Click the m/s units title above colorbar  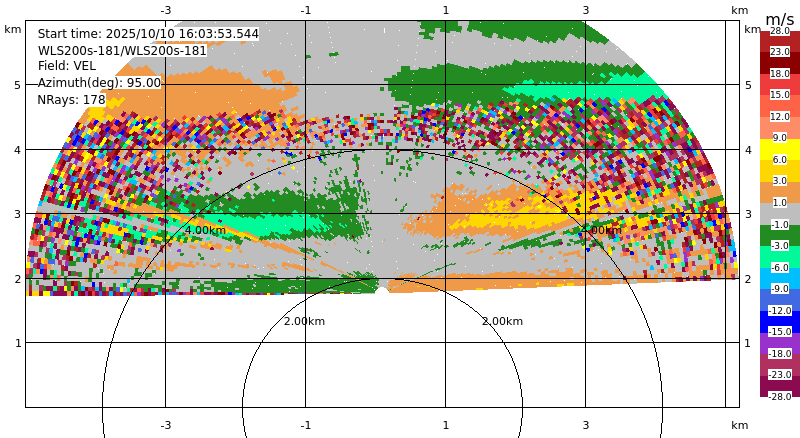coord(780,19)
